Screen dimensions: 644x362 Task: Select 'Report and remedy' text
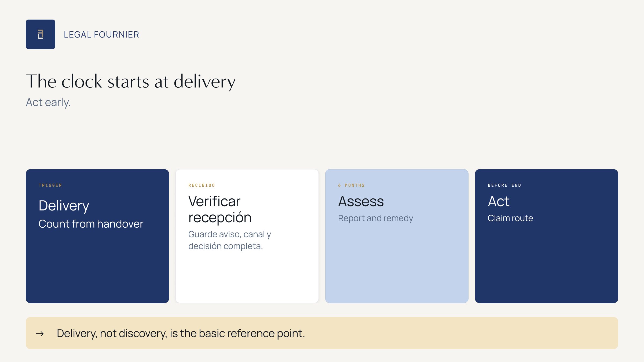376,218
